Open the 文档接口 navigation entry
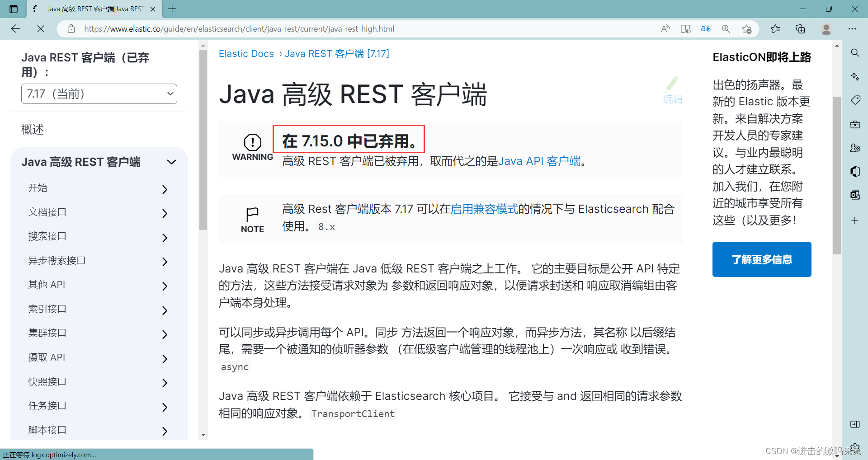This screenshot has width=868, height=460. (47, 212)
